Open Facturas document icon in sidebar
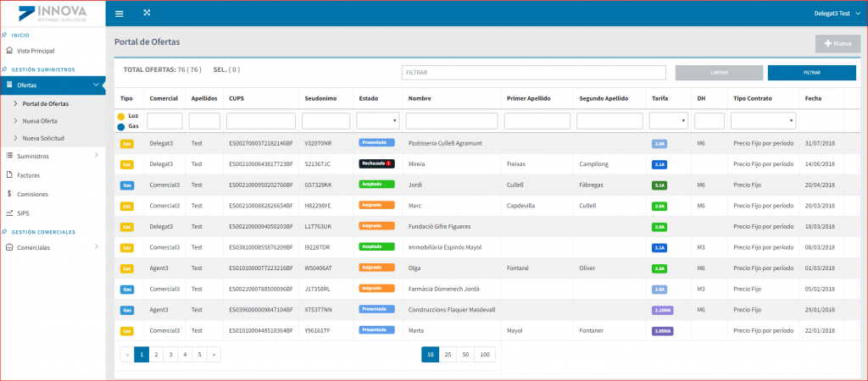The image size is (868, 381). tap(8, 174)
